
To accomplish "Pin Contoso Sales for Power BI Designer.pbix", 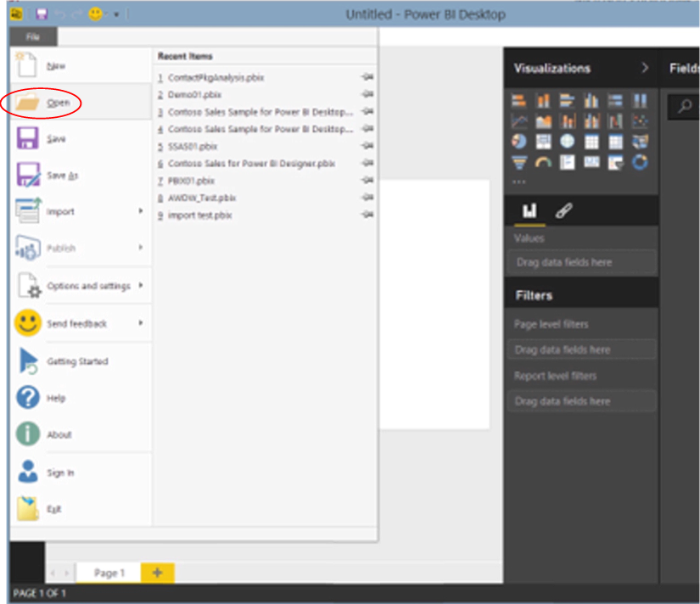I will [x=367, y=163].
